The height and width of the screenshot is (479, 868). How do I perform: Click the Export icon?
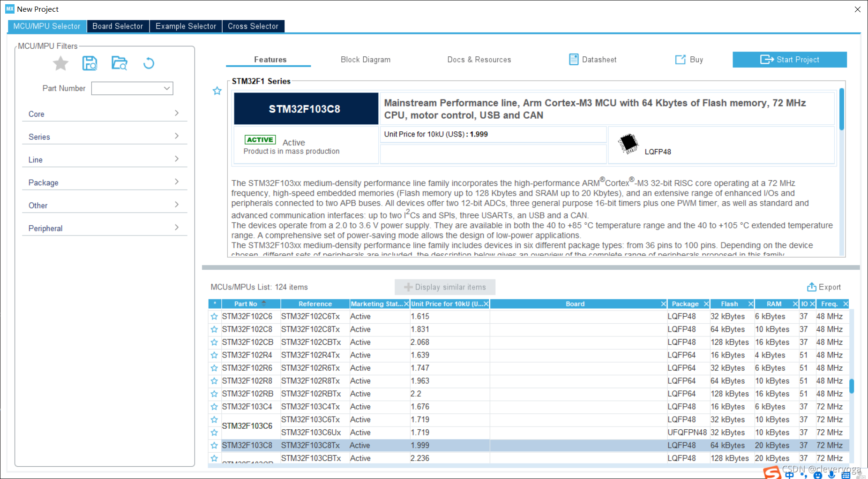point(811,287)
